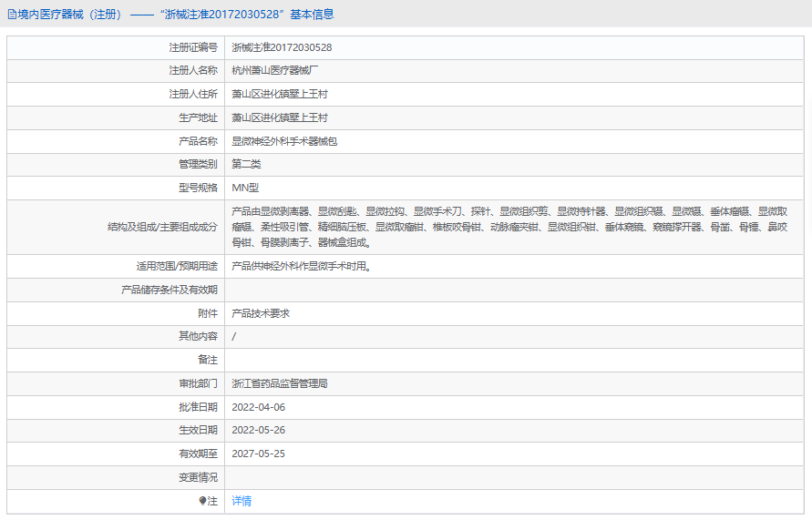812x520 pixels.
Task: Click the page title 境内医疗器械（注册）基本信息
Action: coord(171,15)
